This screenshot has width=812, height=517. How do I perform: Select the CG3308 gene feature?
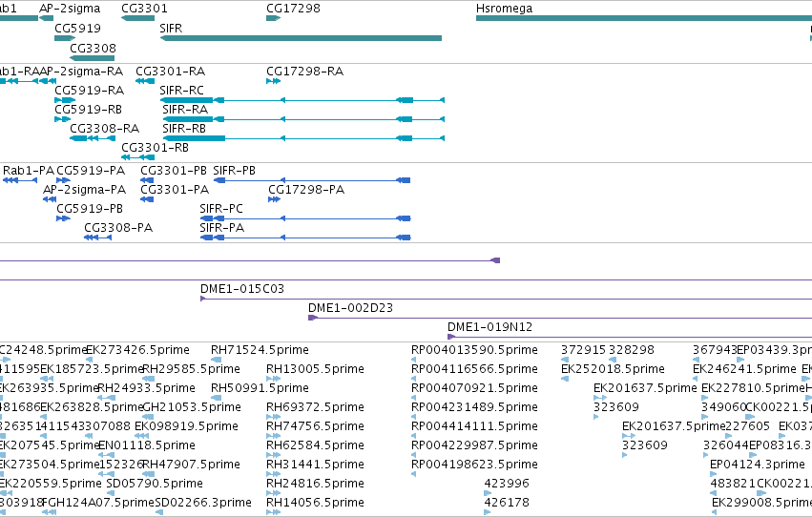93,58
